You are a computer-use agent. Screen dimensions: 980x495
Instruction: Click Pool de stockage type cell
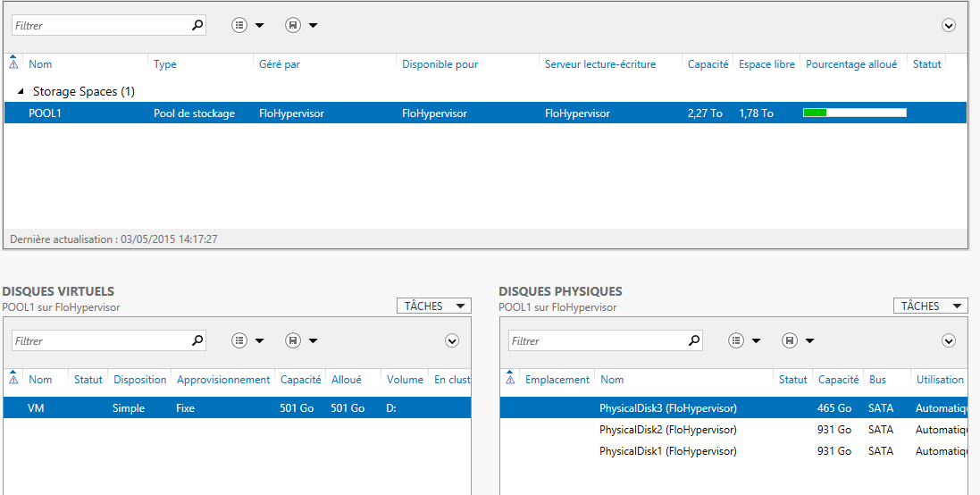tap(195, 113)
